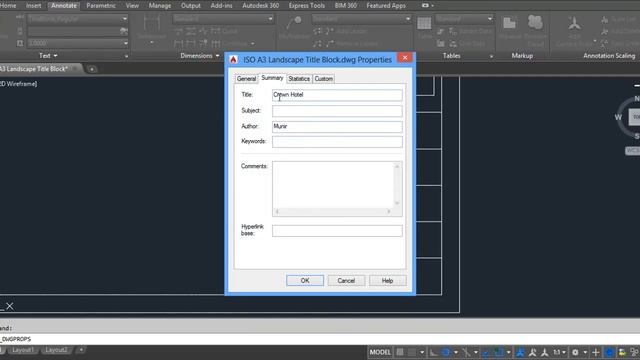
Task: Switch to the General tab
Action: (x=246, y=78)
